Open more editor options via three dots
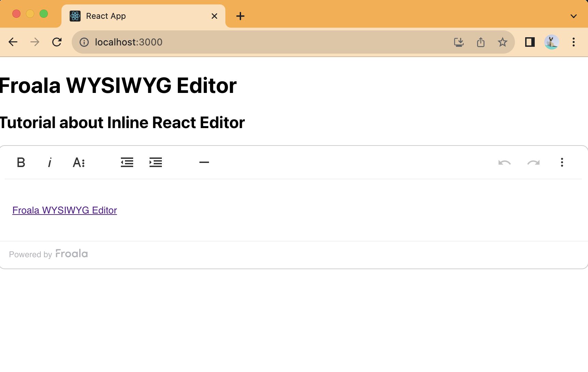Screen dimensions: 588x372 point(562,162)
